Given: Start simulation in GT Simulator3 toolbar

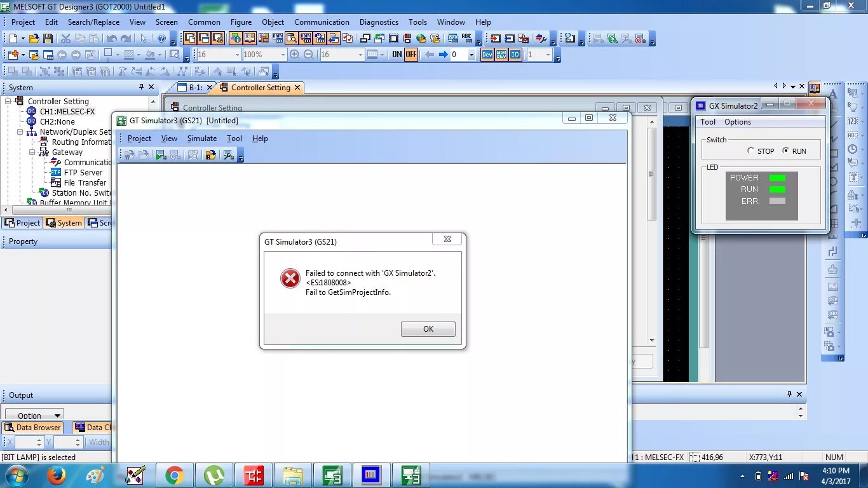Looking at the screenshot, I should [161, 154].
